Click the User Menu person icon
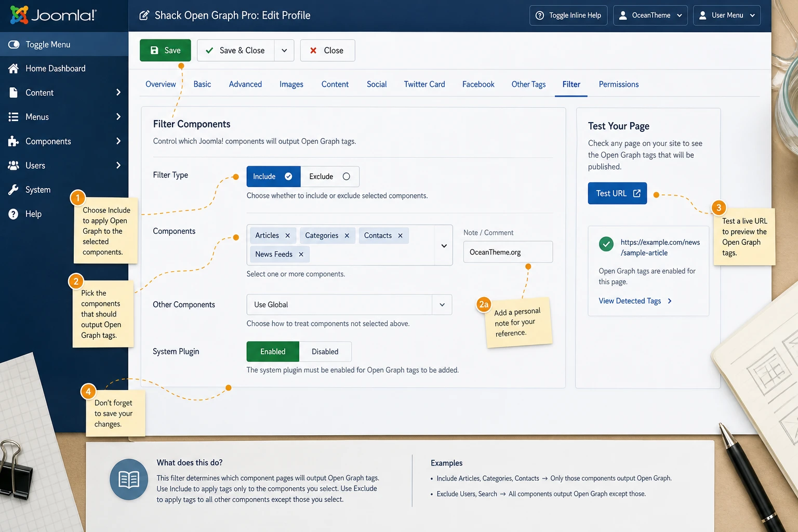The height and width of the screenshot is (532, 798). [x=702, y=16]
